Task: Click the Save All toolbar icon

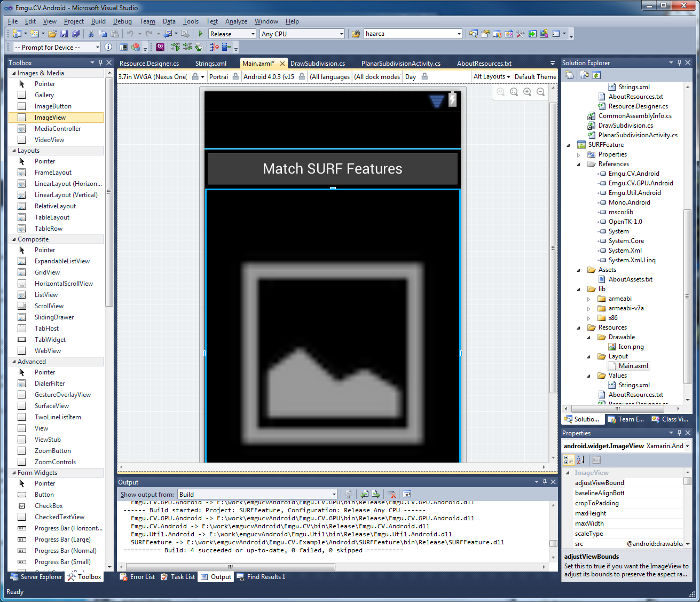Action: click(76, 34)
